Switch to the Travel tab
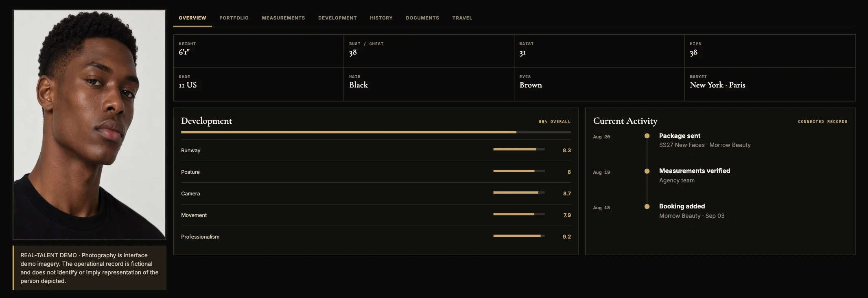 coord(462,18)
